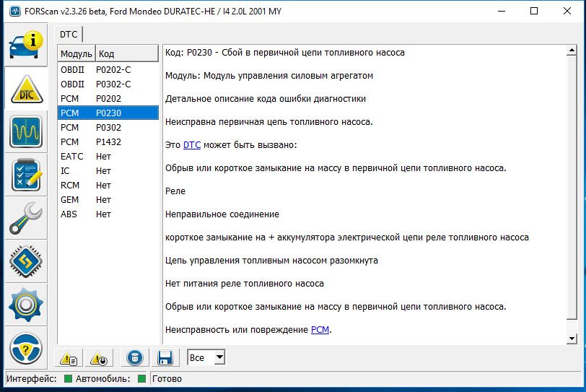Viewport: 586px width, 392px height.
Task: Click the 'Неправильное соединение' line
Action: point(222,214)
